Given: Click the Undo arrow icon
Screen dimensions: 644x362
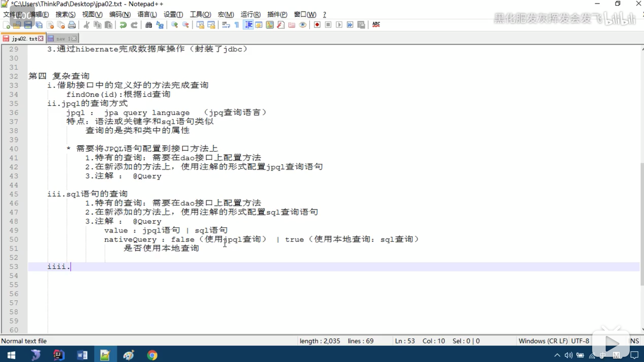Looking at the screenshot, I should pyautogui.click(x=123, y=25).
